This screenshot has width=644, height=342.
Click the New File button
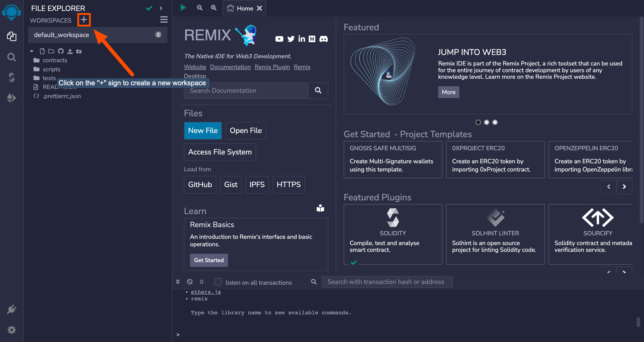(x=203, y=131)
